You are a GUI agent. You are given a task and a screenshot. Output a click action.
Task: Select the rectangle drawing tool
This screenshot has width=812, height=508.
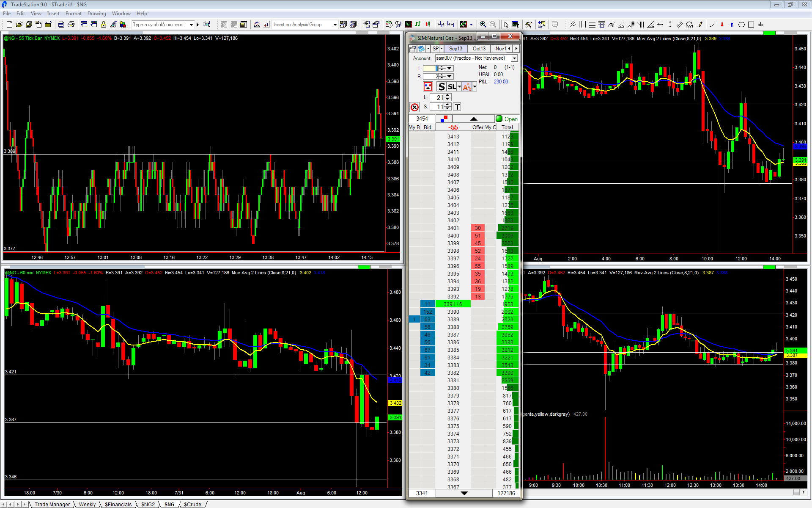click(x=751, y=25)
